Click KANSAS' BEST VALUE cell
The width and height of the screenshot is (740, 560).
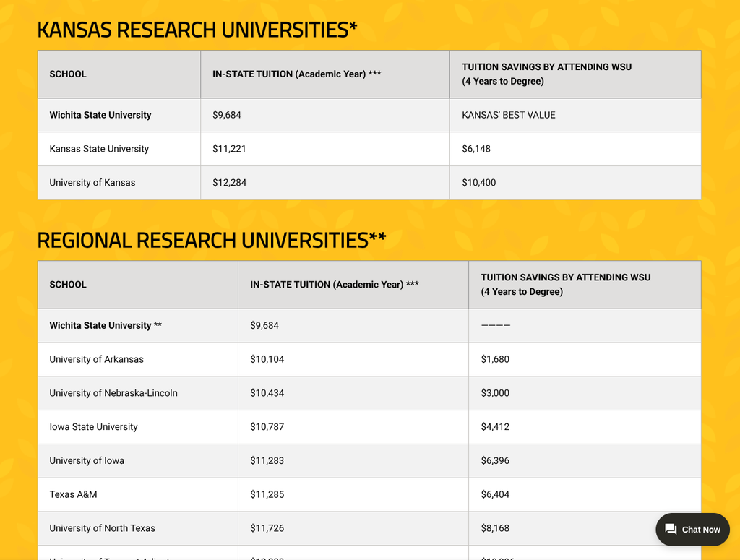click(509, 115)
